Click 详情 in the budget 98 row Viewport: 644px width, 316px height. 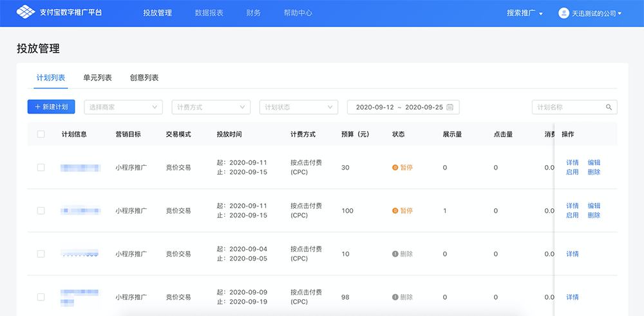(572, 297)
